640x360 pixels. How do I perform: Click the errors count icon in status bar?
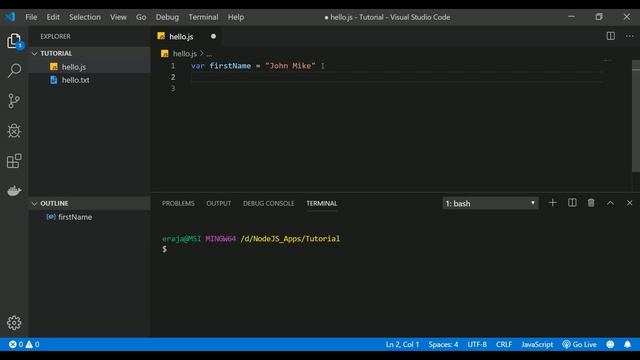13,344
